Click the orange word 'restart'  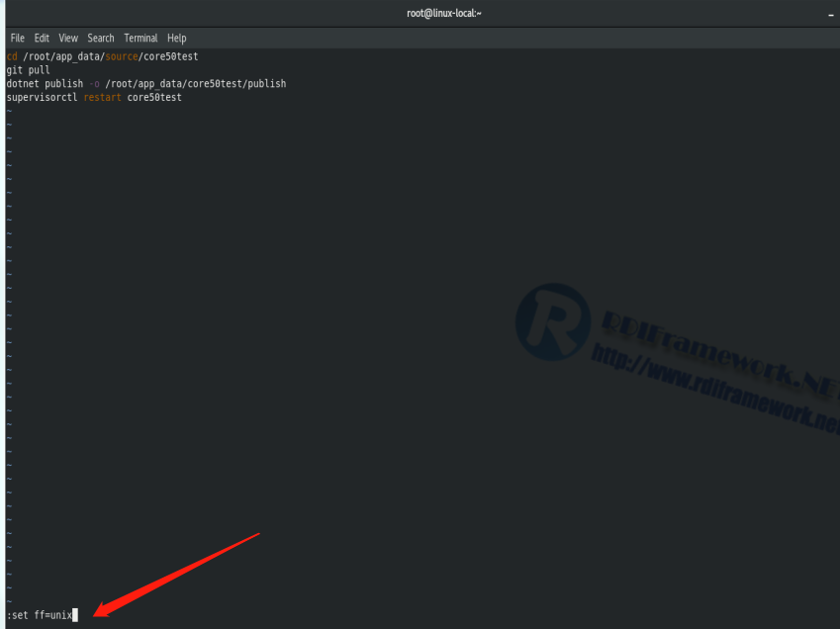coord(102,98)
